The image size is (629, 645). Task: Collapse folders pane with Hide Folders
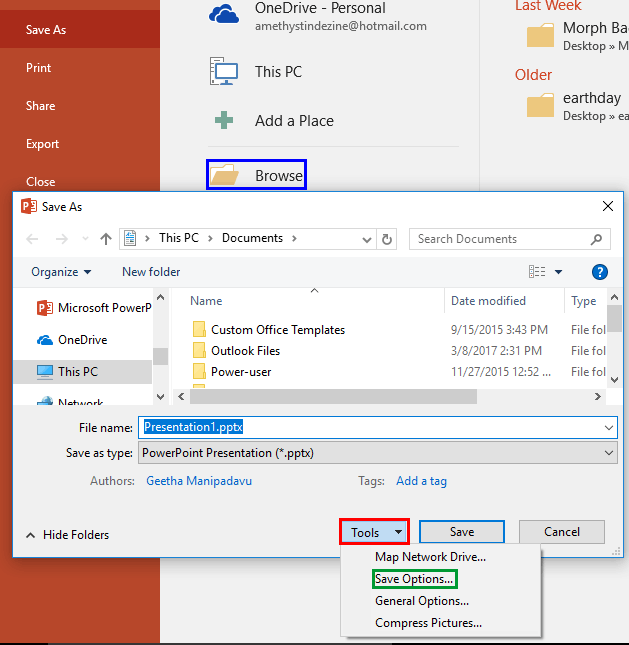click(68, 535)
